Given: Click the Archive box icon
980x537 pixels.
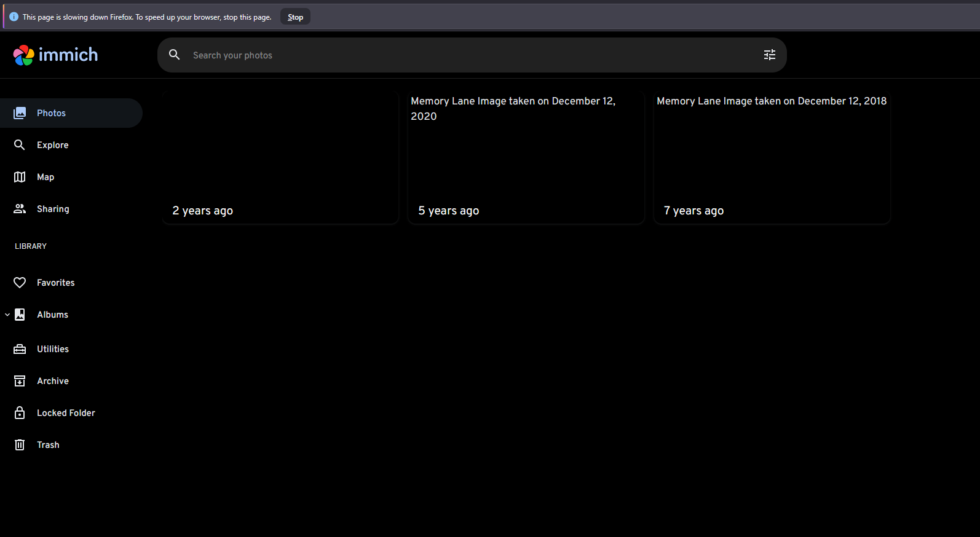Looking at the screenshot, I should click(x=20, y=381).
